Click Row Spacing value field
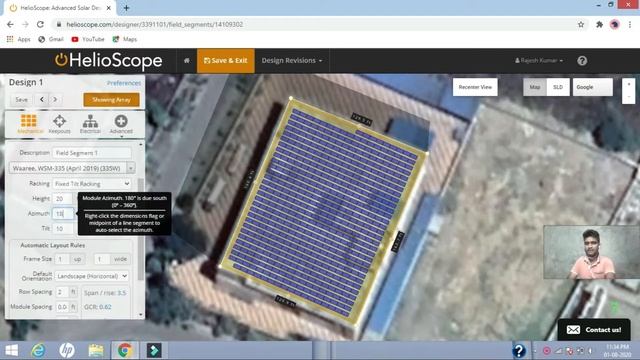 click(62, 292)
